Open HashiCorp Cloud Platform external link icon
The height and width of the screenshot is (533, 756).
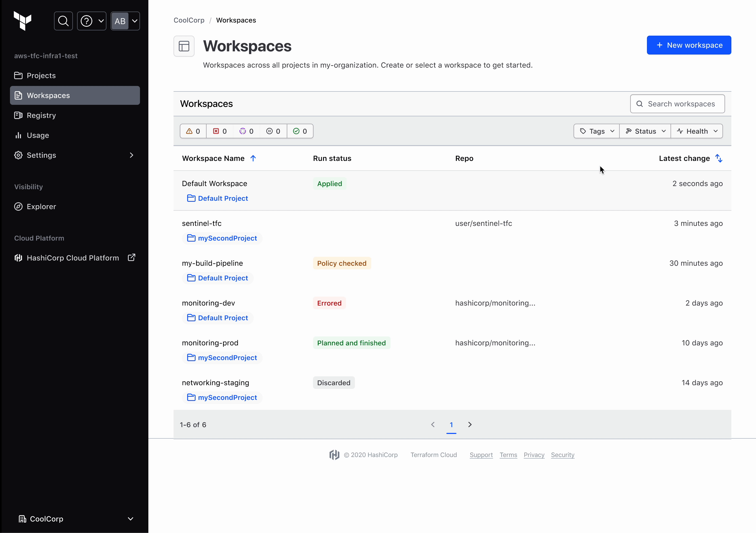131,257
